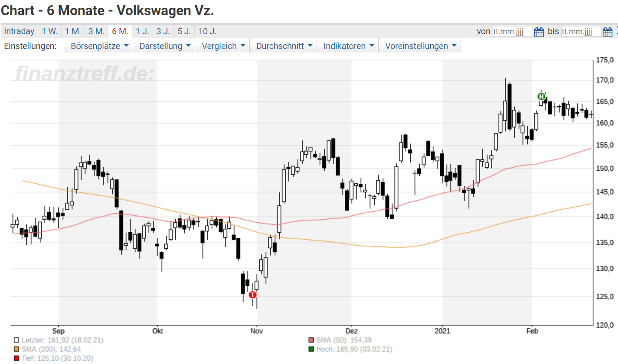618x364 pixels.
Task: Click the 175,0 price axis label
Action: (605, 60)
